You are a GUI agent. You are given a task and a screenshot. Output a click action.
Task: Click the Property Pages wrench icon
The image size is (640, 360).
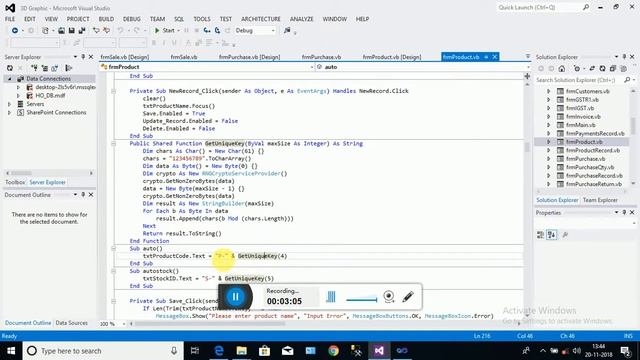click(x=565, y=235)
